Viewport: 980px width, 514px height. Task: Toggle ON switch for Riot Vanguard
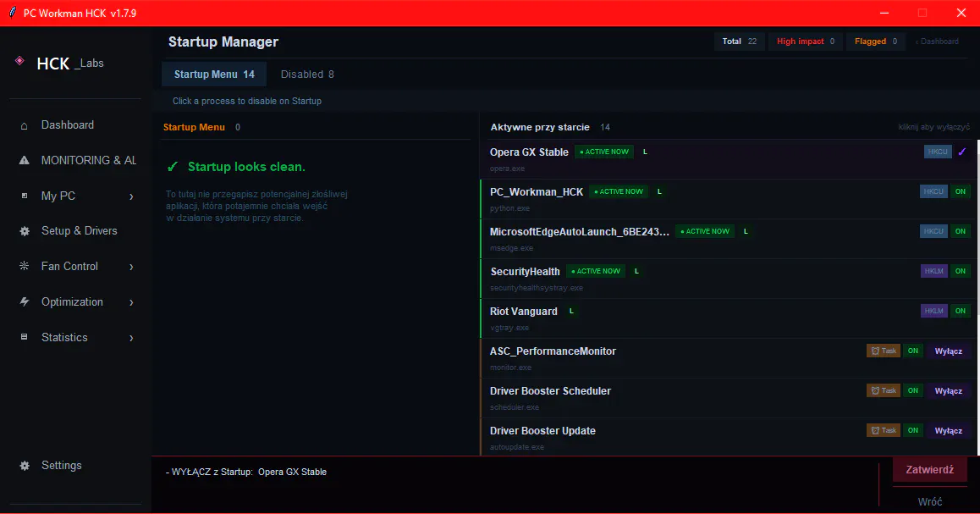961,311
